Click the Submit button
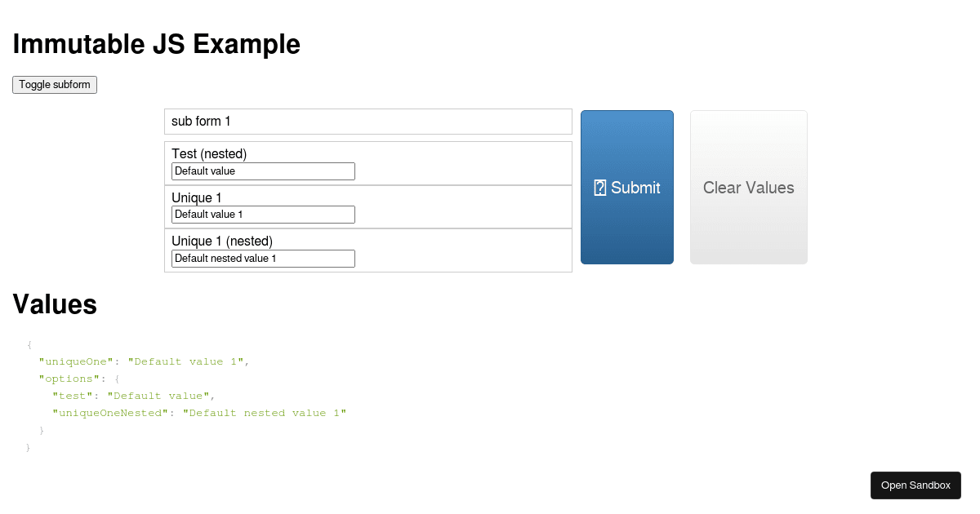The width and height of the screenshot is (980, 514). point(627,188)
